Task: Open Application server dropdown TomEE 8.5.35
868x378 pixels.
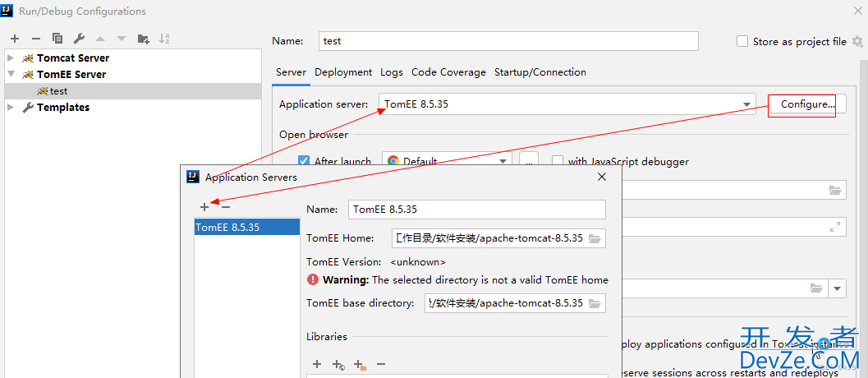Action: [x=567, y=104]
